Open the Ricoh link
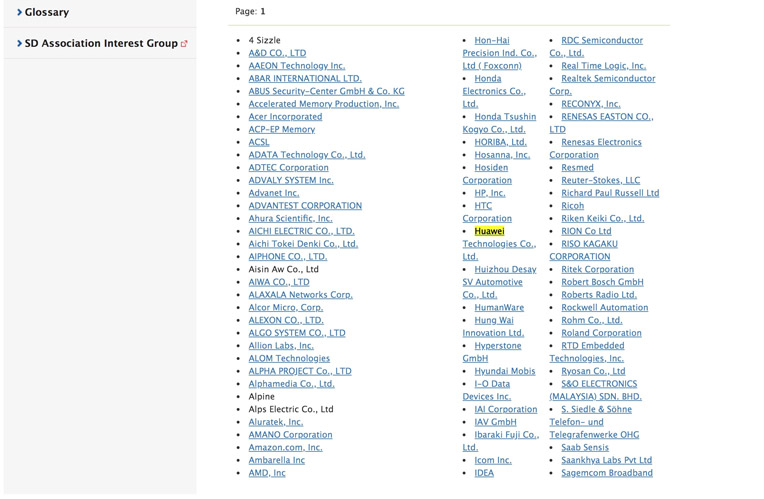This screenshot has width=764, height=499. pos(573,206)
